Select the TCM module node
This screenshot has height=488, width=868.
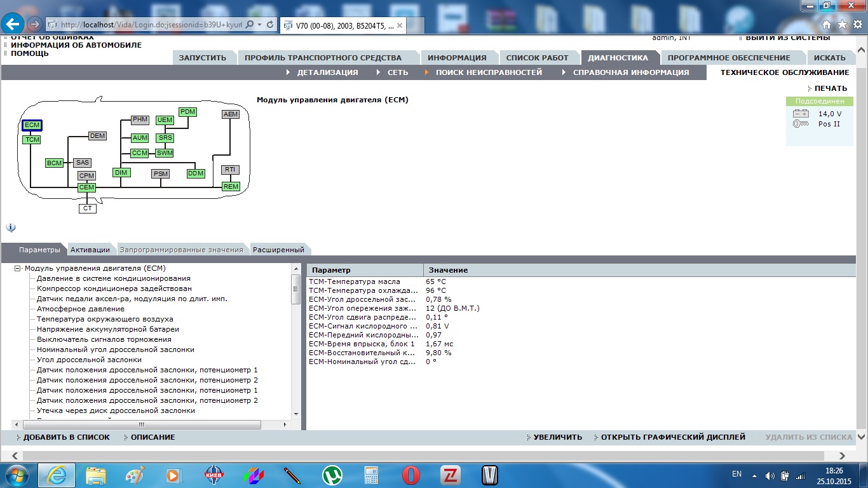click(x=32, y=140)
